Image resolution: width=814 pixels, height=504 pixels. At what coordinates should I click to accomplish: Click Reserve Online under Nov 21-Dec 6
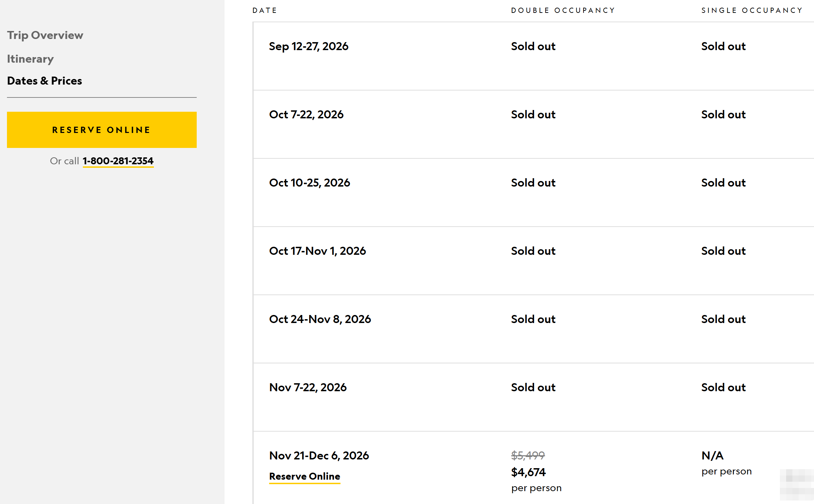point(305,476)
